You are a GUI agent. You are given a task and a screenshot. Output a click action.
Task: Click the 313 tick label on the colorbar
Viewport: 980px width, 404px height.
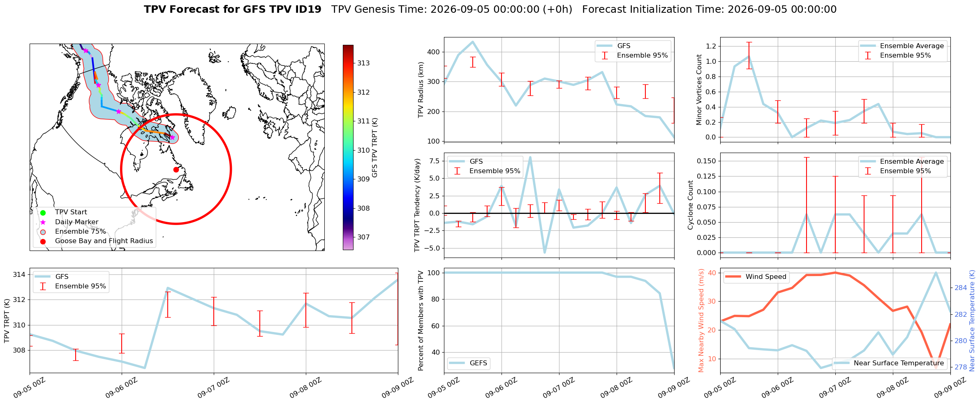pos(363,63)
